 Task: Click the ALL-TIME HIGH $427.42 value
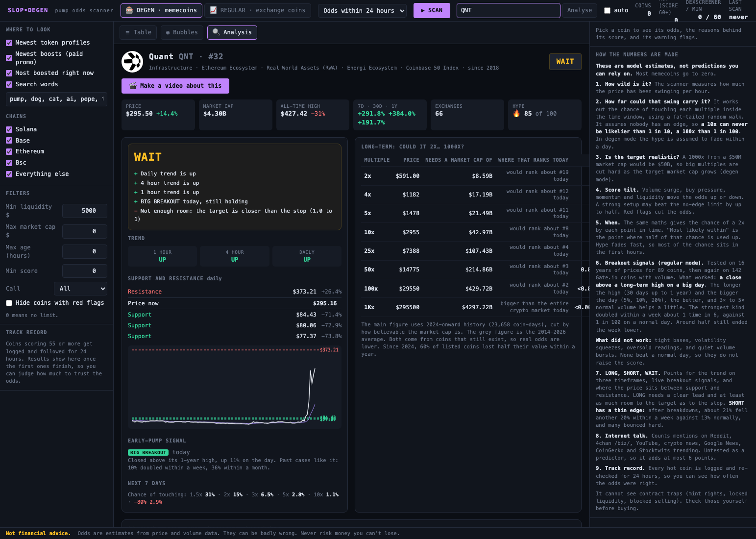coord(294,114)
